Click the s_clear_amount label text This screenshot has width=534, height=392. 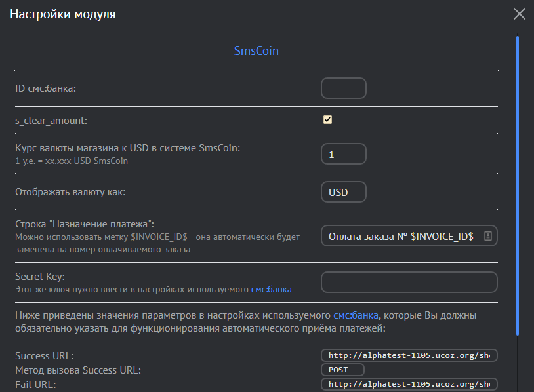click(51, 121)
